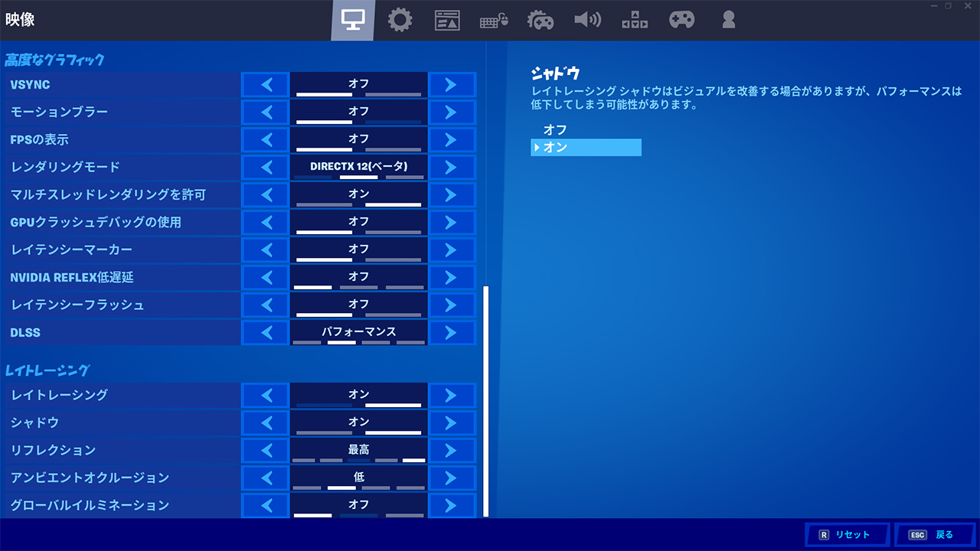Screen dimensions: 980x551
Task: Click left arrow for FPSの表示
Action: click(266, 139)
